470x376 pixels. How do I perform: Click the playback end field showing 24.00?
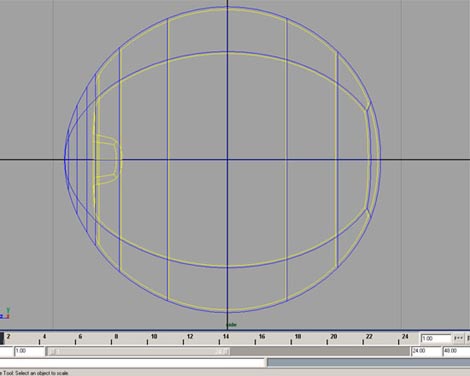[426, 351]
